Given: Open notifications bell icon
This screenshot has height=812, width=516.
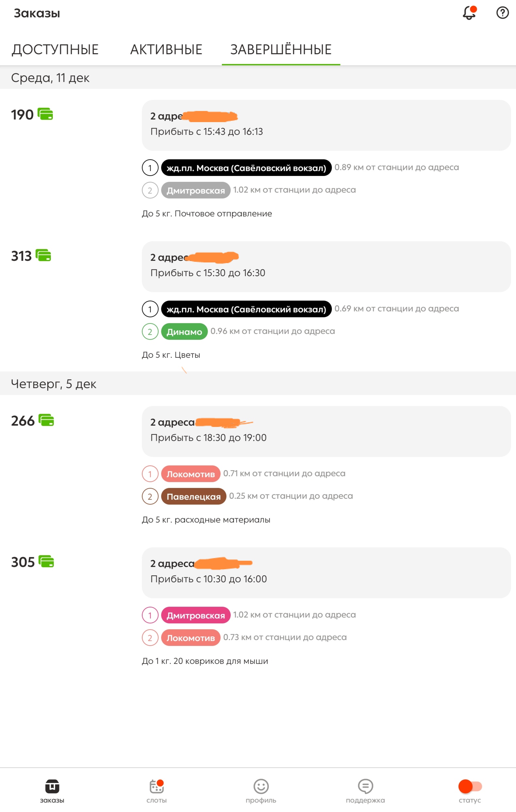Looking at the screenshot, I should (469, 13).
